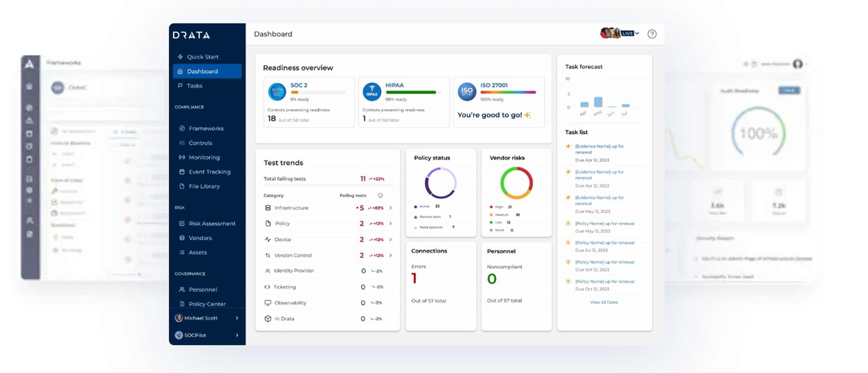The height and width of the screenshot is (373, 868).
Task: Expand the Infrastructure row chevron
Action: [x=391, y=208]
